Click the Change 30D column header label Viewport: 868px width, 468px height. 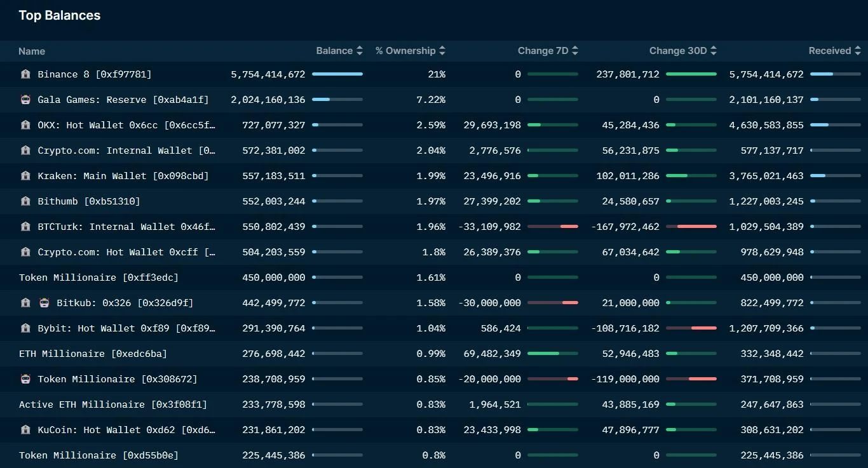pyautogui.click(x=678, y=51)
